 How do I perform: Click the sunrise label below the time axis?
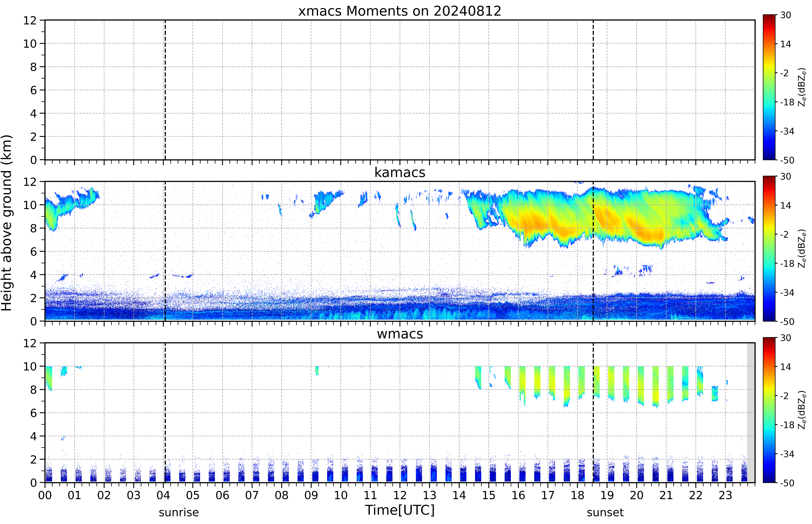[179, 512]
